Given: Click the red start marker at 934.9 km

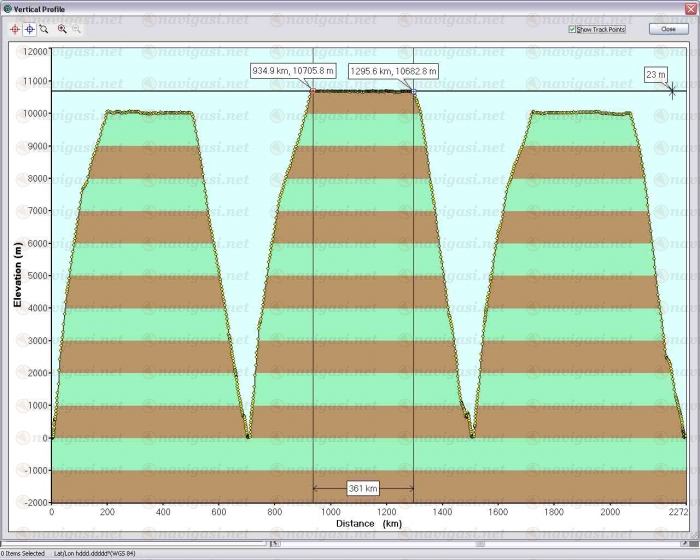Looking at the screenshot, I should tap(313, 91).
